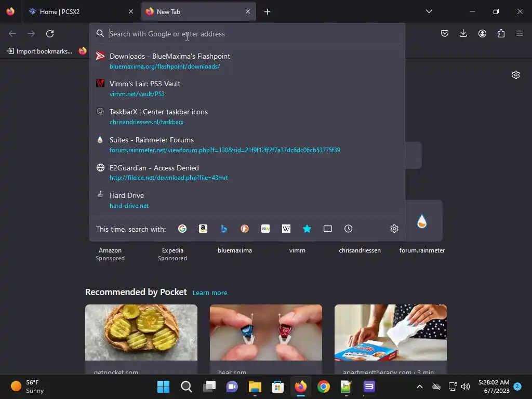Image resolution: width=532 pixels, height=399 pixels.
Task: Open the Downloads panel
Action: (463, 33)
